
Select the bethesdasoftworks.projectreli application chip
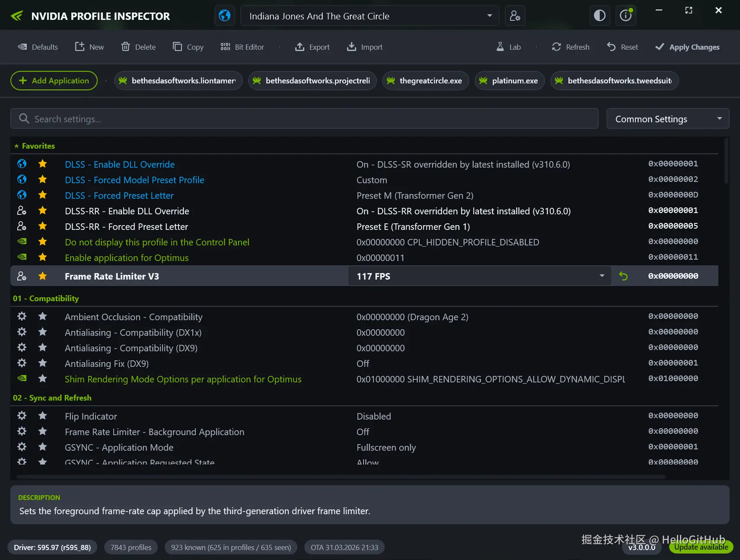click(x=313, y=81)
